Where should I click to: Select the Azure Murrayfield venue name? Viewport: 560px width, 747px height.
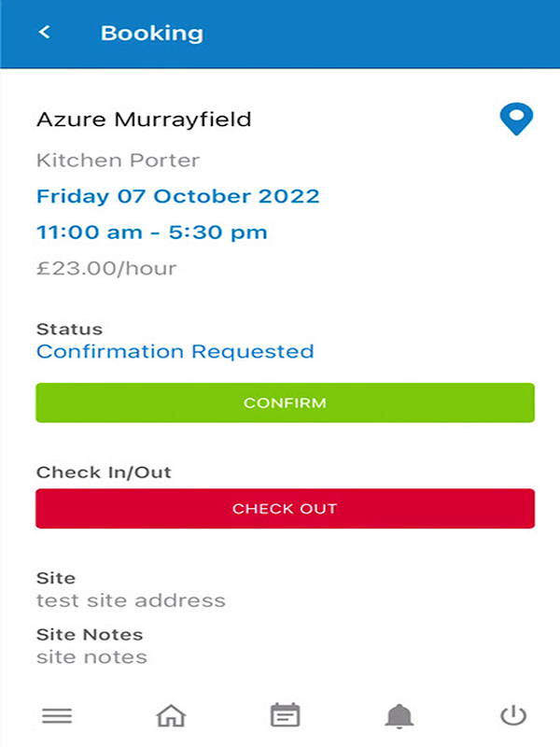(144, 120)
